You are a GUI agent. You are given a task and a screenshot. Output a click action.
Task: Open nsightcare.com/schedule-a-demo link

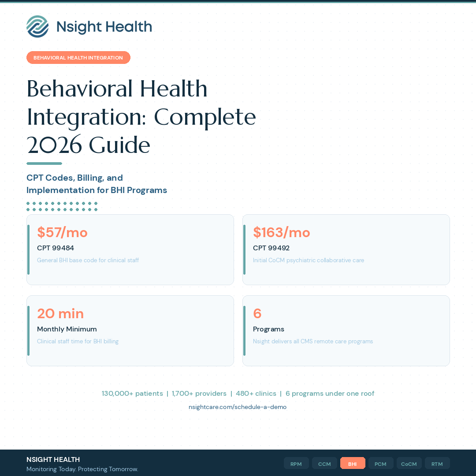tap(238, 406)
